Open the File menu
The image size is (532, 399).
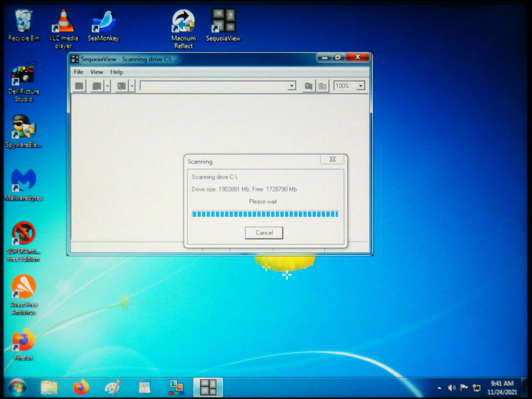tap(78, 72)
